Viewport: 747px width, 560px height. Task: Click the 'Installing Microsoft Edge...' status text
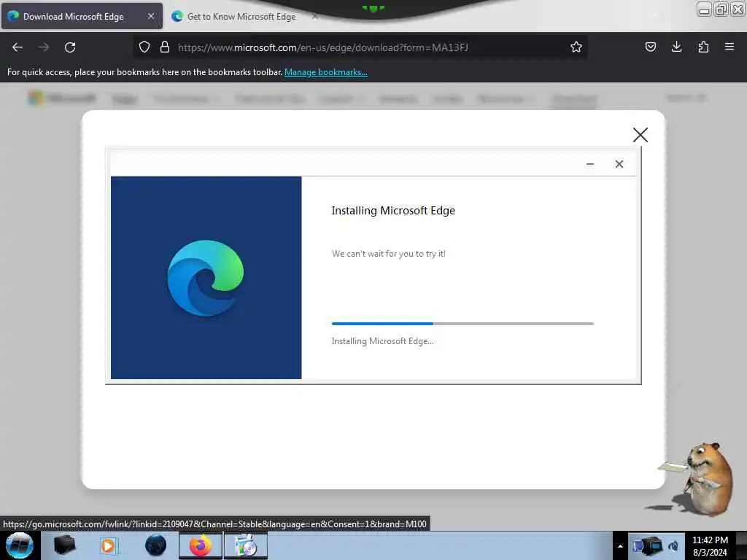pyautogui.click(x=382, y=341)
